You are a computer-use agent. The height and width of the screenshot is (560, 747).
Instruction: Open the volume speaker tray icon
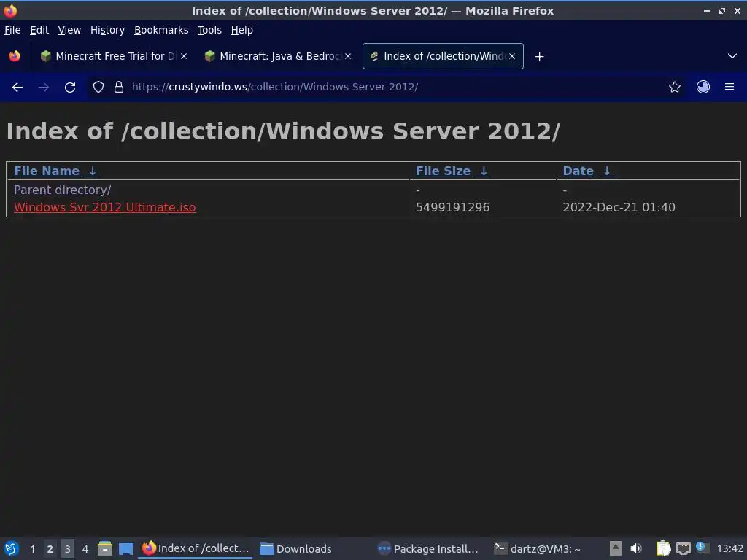point(636,548)
